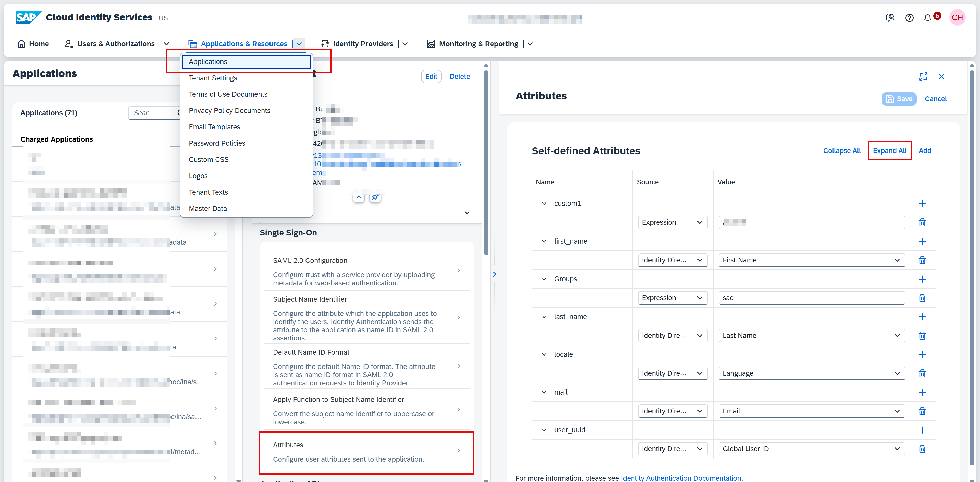This screenshot has width=980, height=482.
Task: Click Collapse All attributes link
Action: (x=841, y=150)
